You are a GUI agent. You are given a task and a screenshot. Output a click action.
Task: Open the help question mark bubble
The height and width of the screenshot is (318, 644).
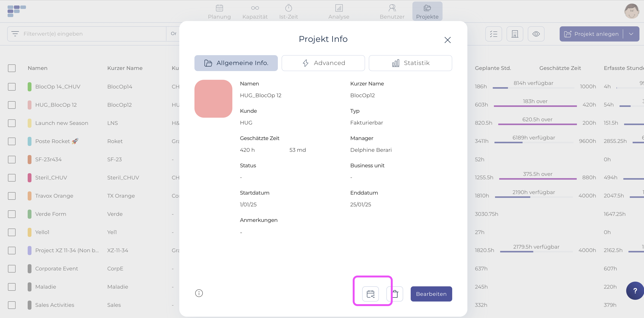point(635,291)
